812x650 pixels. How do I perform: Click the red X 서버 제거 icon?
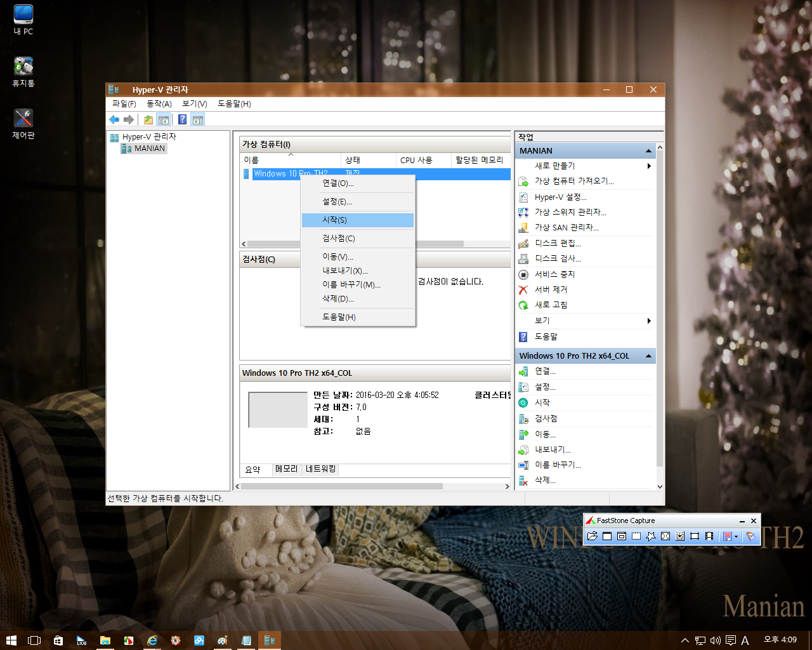pos(523,290)
